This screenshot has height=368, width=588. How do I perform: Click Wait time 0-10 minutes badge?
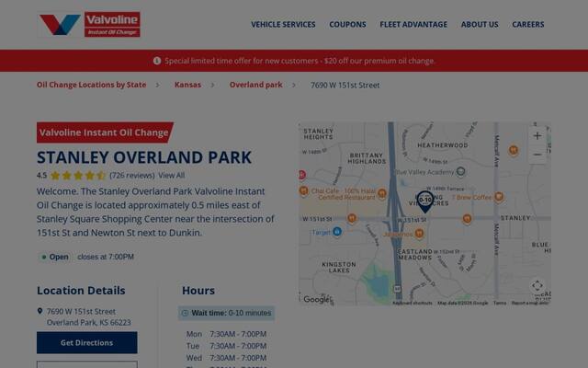[x=227, y=313]
